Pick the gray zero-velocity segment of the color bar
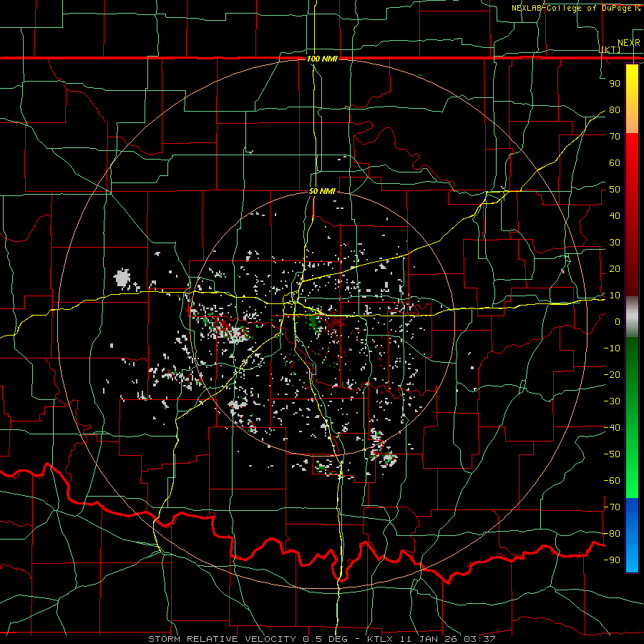The width and height of the screenshot is (644, 644). coord(632,316)
